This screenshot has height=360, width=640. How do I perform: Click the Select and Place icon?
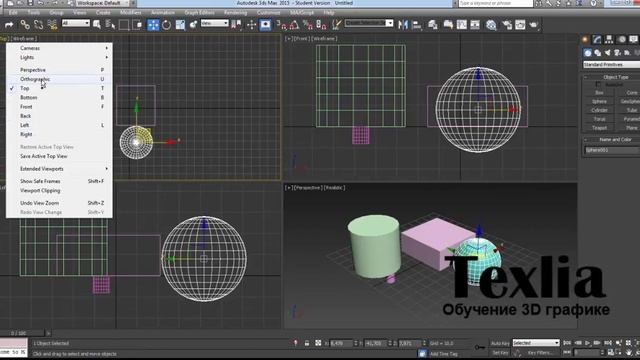click(x=193, y=25)
